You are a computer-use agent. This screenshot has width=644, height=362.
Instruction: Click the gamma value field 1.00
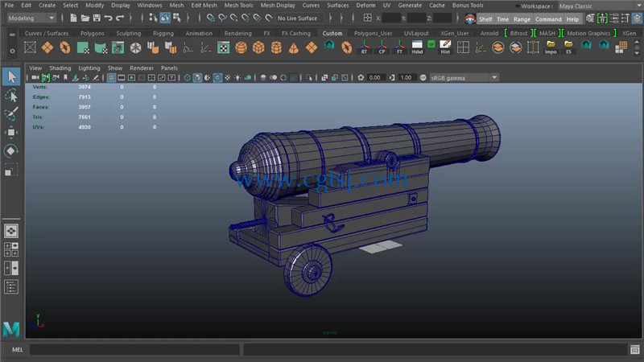click(x=406, y=77)
